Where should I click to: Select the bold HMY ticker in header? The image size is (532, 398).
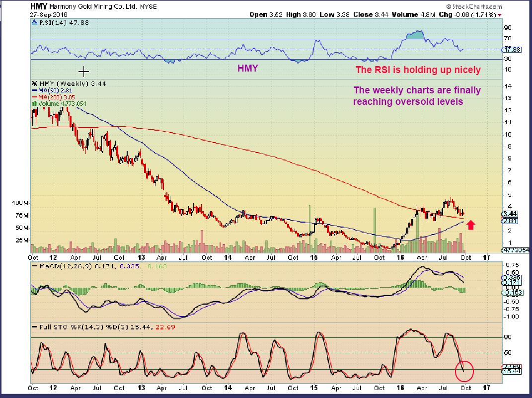coord(38,6)
